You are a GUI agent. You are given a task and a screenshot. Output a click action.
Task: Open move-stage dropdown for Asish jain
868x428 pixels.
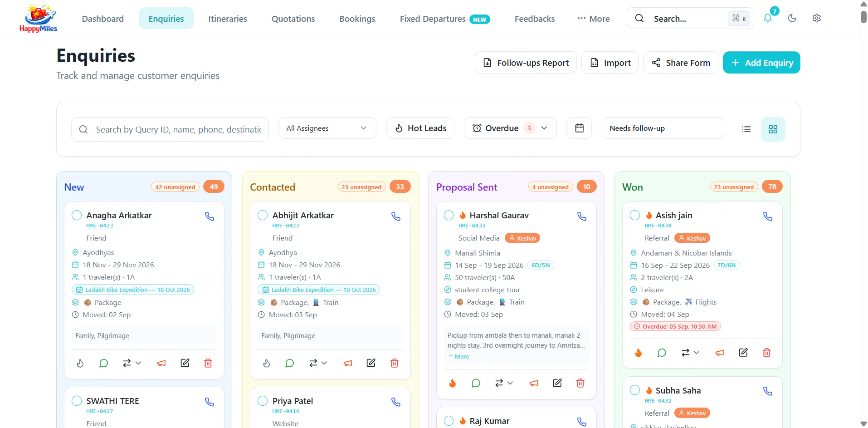[690, 353]
